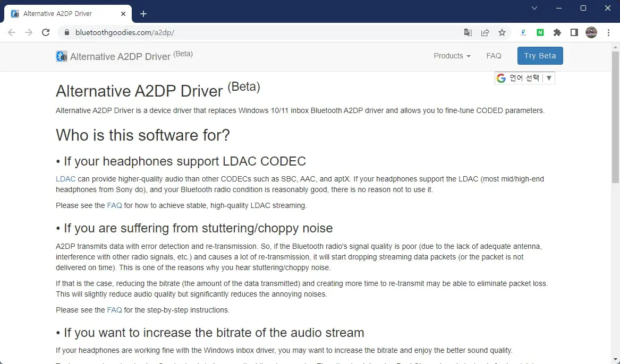
Task: Click the scrollbar down arrow
Action: (616, 360)
